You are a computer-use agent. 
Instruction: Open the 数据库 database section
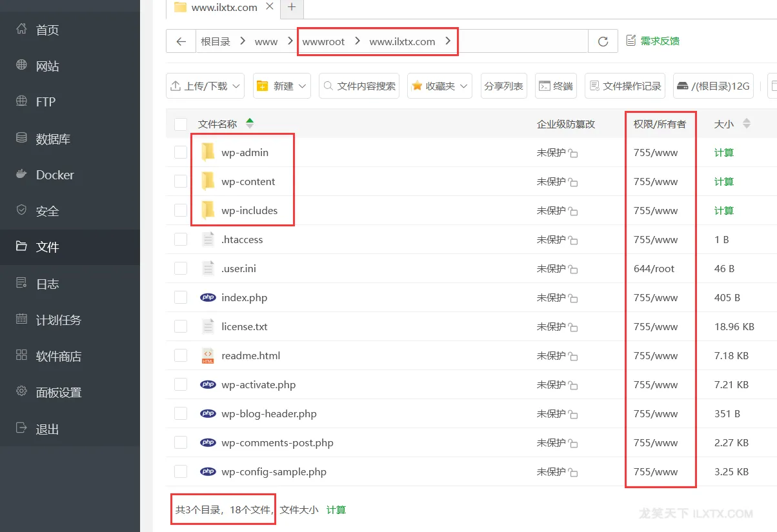(70, 138)
